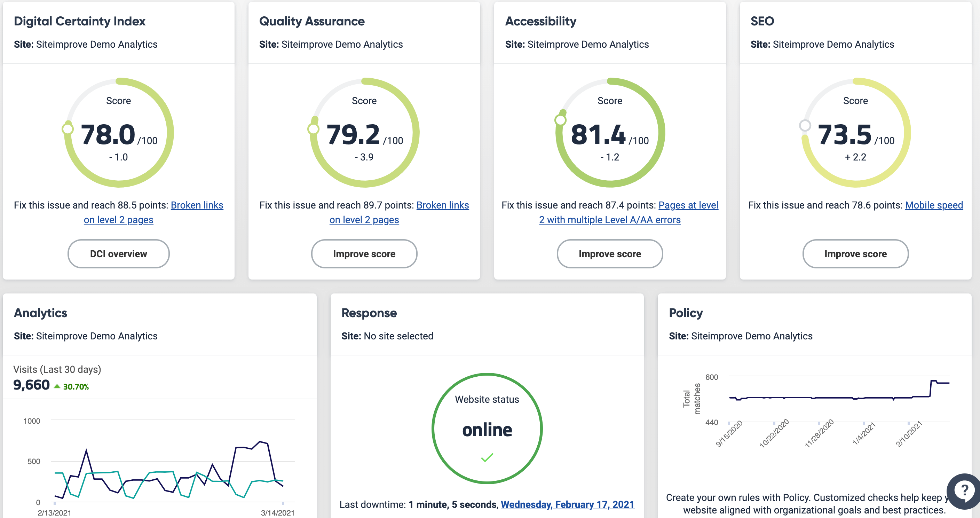Open the DCI overview button
The image size is (980, 518).
point(118,253)
